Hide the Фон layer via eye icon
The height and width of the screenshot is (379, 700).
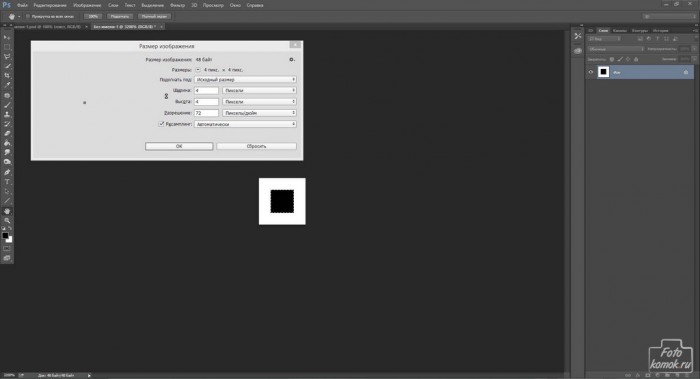tap(591, 72)
